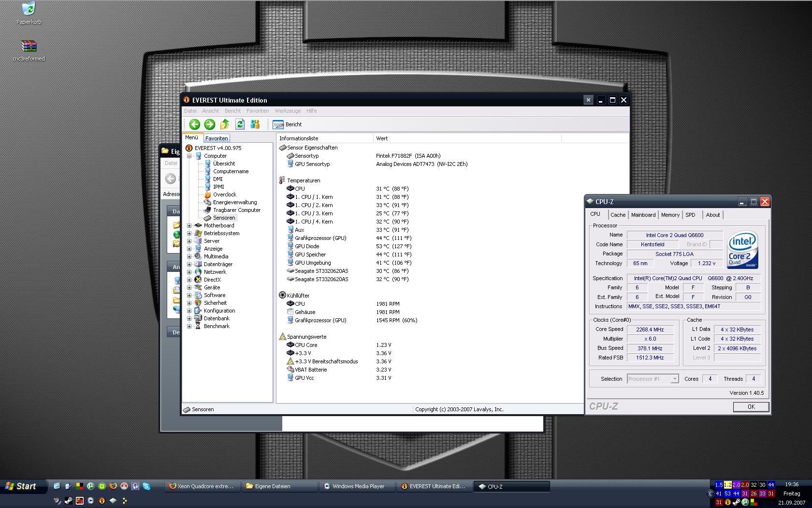Open the Datei menu in EVEREST

click(190, 111)
